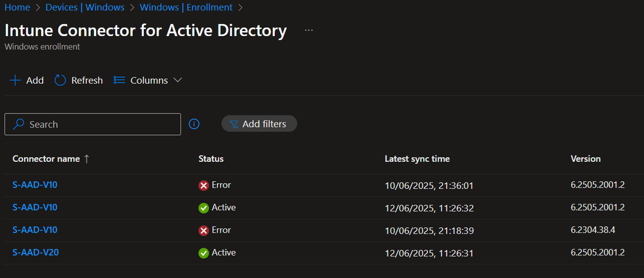The image size is (644, 278).
Task: Click Error status text on 21:36:01 row
Action: (x=221, y=185)
